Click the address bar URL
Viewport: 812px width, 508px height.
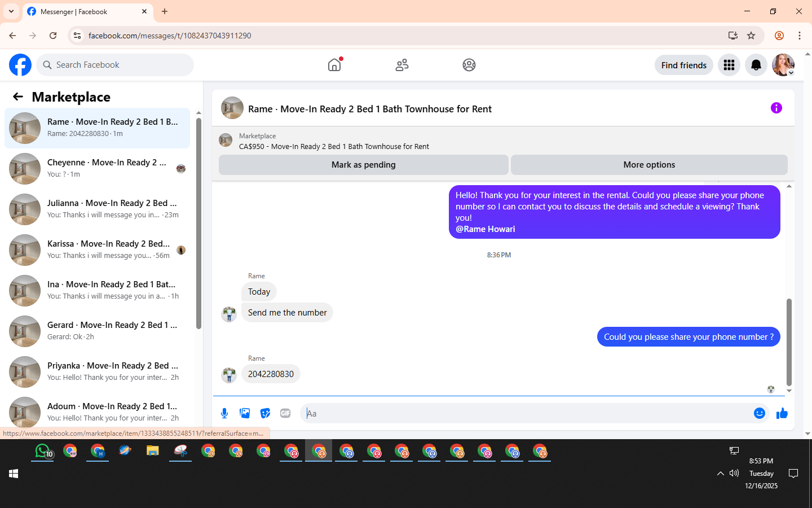170,36
